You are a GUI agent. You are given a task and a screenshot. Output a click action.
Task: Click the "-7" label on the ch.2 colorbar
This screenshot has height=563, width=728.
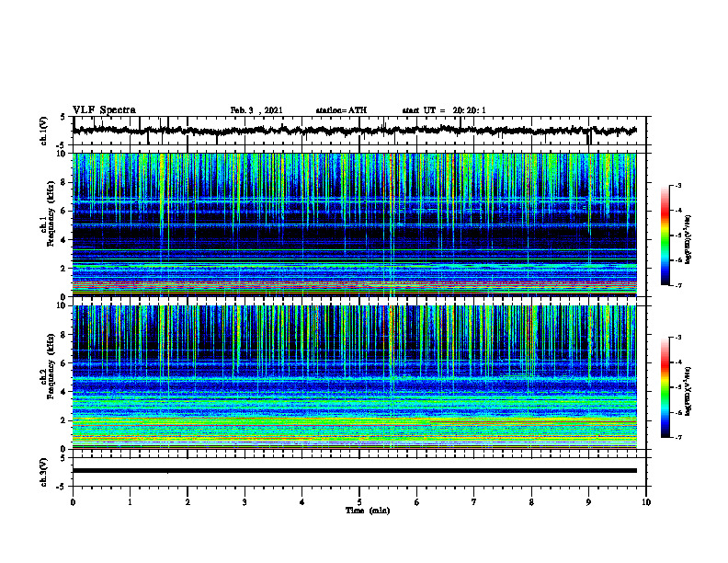point(678,438)
